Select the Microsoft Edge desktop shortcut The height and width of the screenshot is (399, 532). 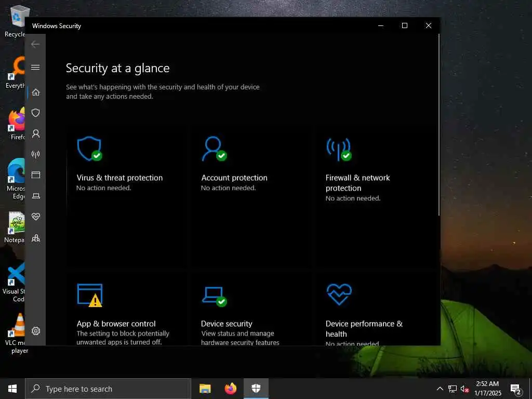[x=15, y=179]
